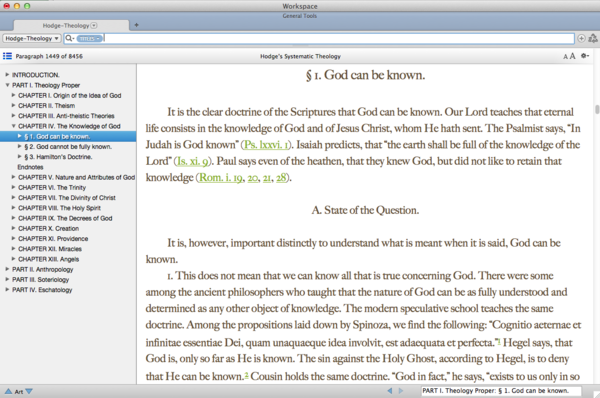Click the recycle icon beside search field
This screenshot has width=600, height=398.
click(593, 38)
